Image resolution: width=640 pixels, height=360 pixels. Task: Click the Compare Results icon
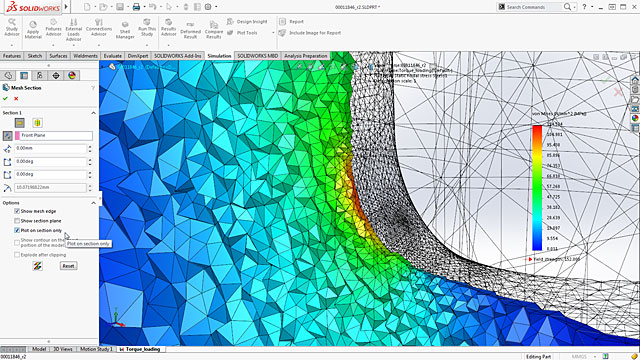click(x=214, y=30)
